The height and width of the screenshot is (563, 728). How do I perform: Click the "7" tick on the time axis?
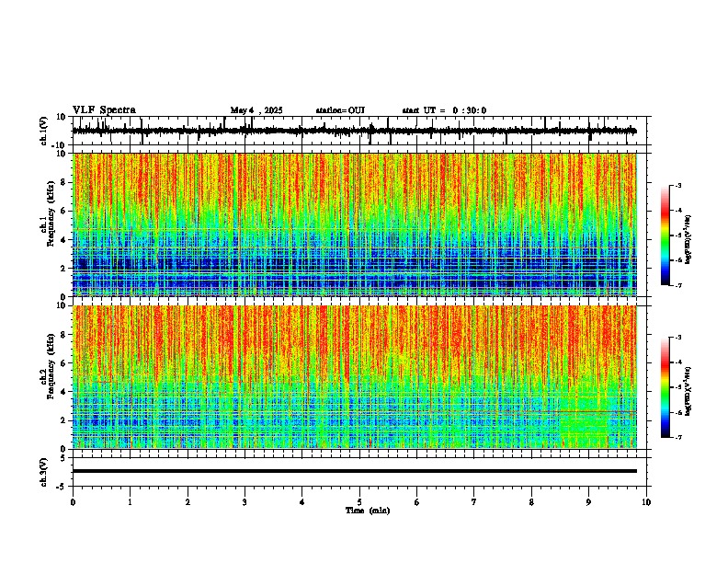(x=474, y=502)
